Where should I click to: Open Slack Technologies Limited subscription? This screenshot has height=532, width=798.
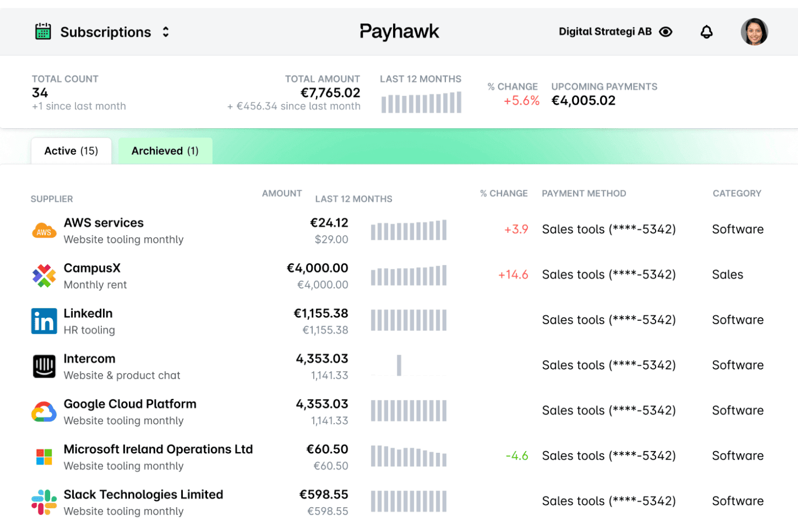tap(143, 495)
